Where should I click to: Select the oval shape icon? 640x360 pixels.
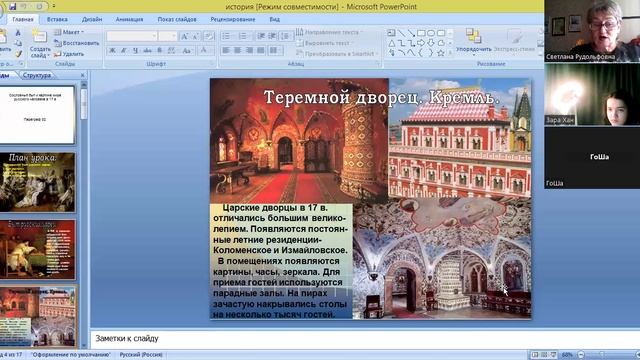(431, 33)
